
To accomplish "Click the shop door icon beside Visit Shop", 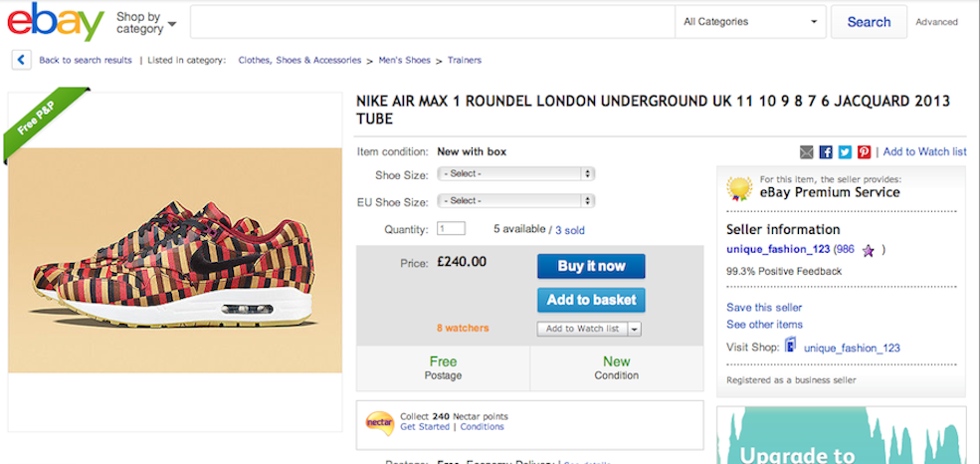I will (790, 347).
